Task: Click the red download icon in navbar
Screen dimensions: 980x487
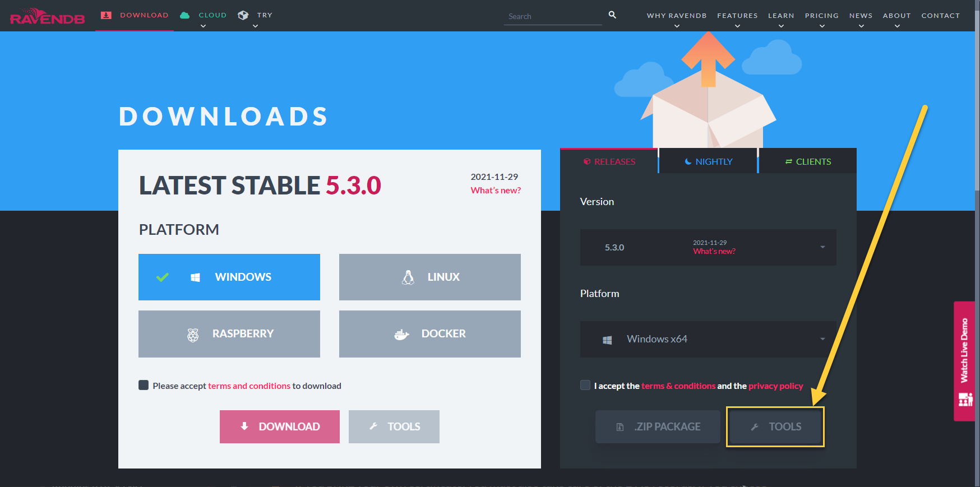Action: click(106, 15)
